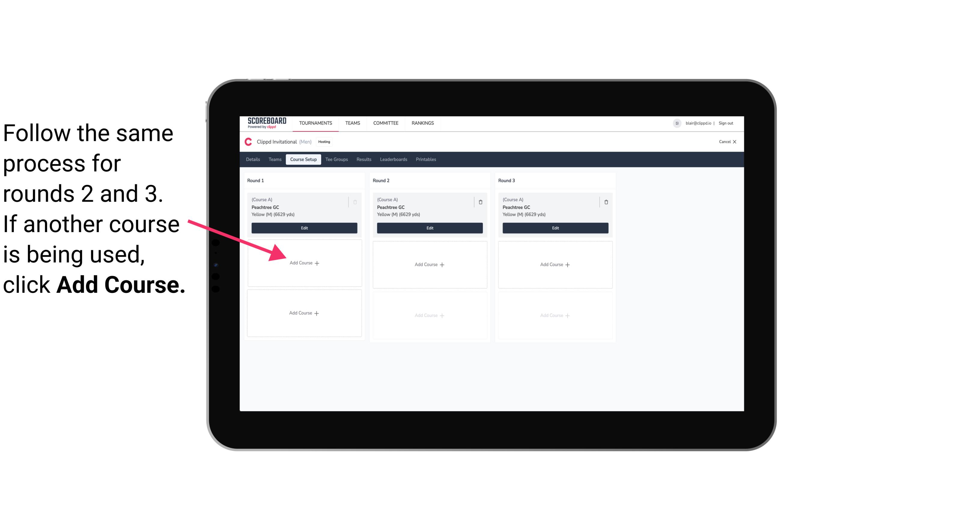Click Add Course for Round 2

pyautogui.click(x=429, y=264)
